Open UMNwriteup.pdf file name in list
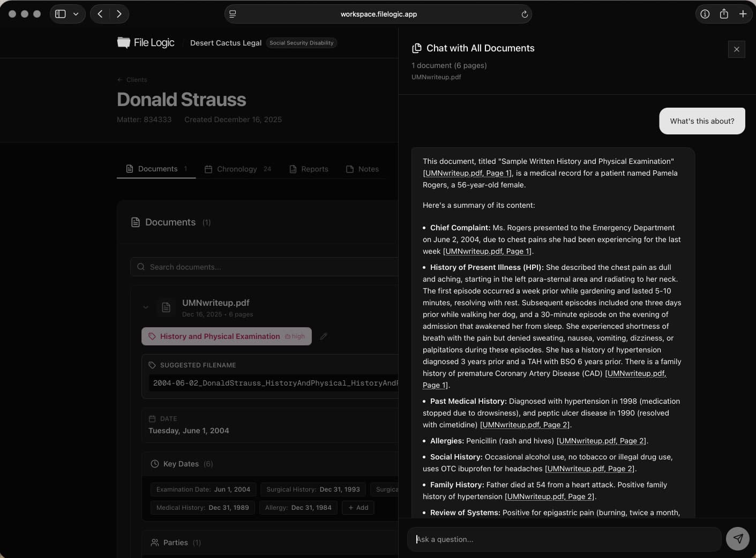 215,303
